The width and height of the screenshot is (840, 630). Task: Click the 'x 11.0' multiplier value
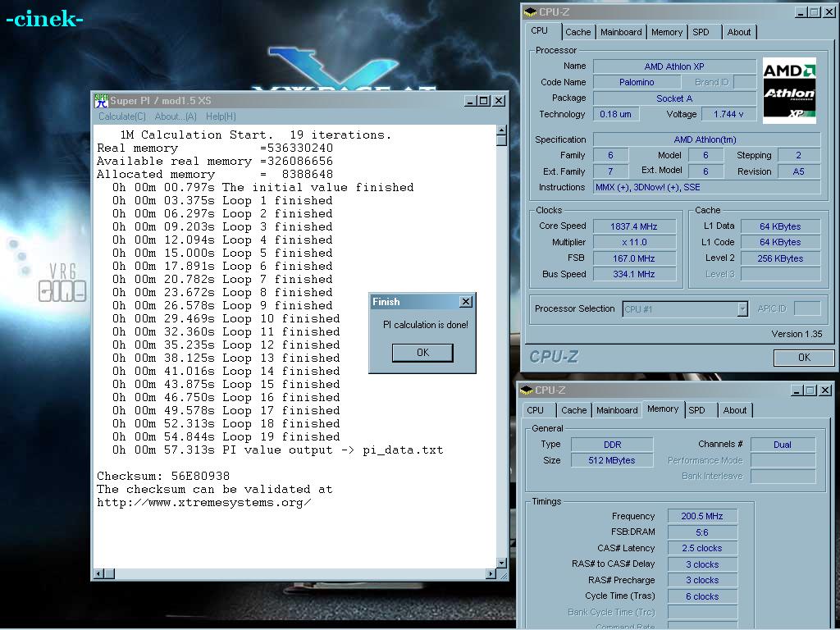[x=634, y=242]
